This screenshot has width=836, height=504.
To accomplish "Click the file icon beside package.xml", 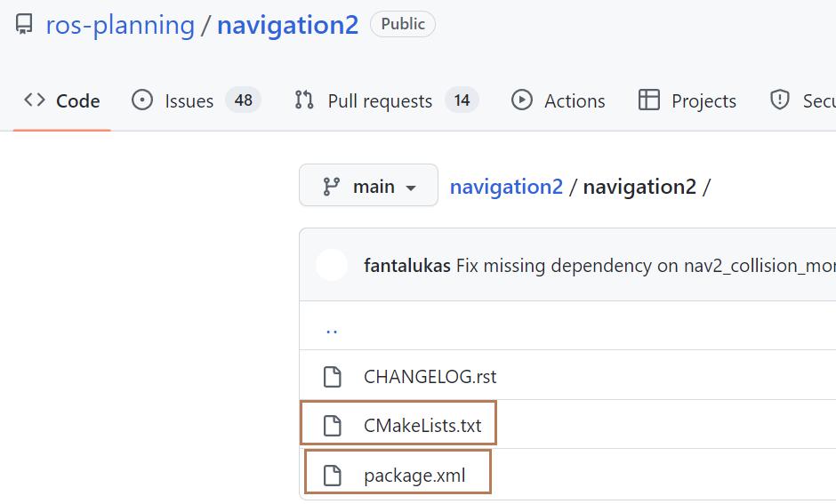I will click(x=333, y=476).
